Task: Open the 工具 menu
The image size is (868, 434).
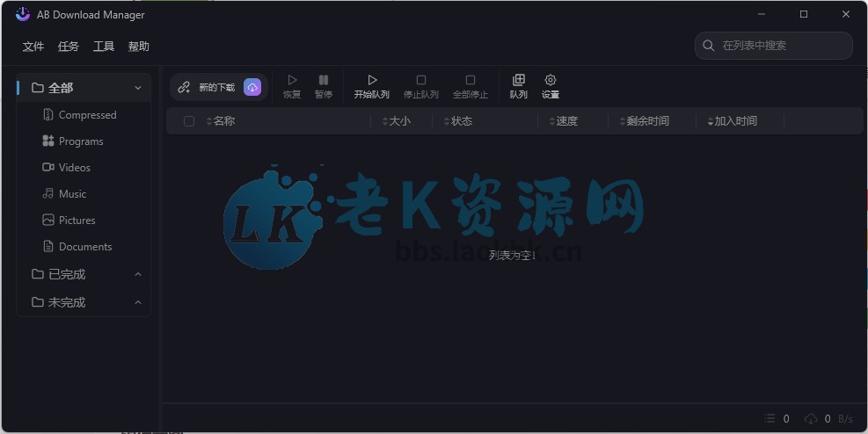Action: pos(104,47)
